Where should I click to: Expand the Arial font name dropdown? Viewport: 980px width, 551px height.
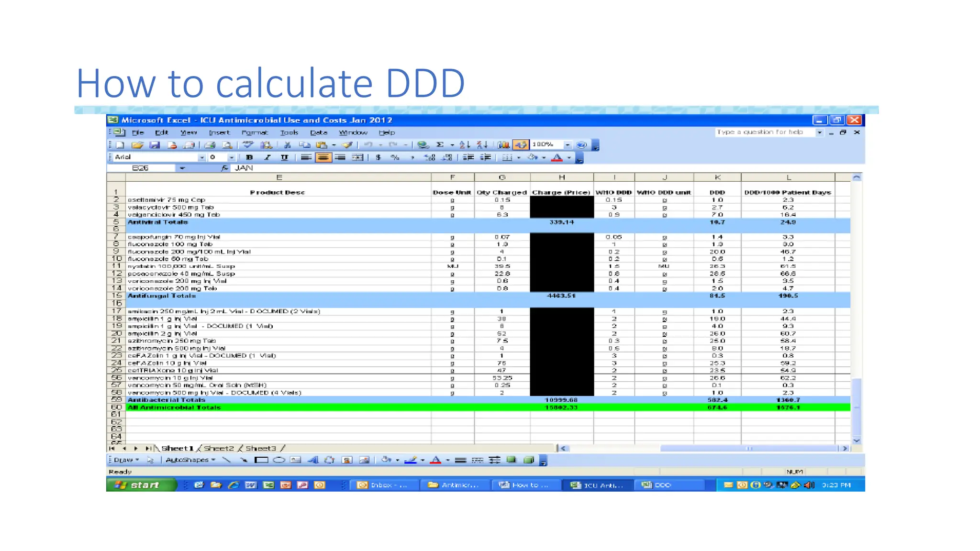[x=202, y=157]
